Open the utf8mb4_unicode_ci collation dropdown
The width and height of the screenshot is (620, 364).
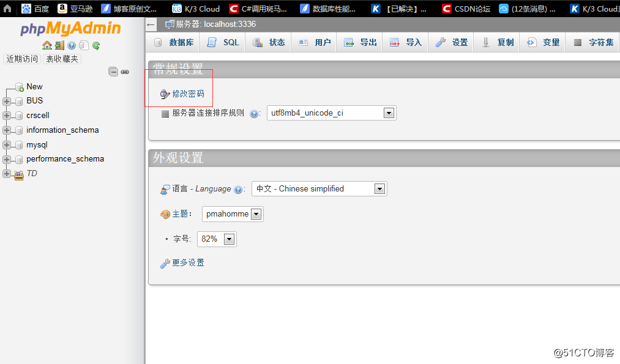pyautogui.click(x=331, y=113)
